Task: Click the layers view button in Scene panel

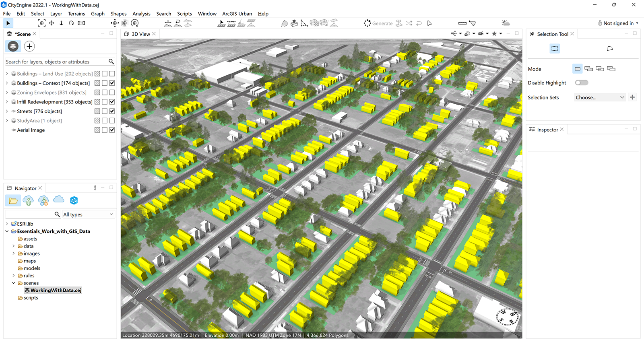Action: (x=13, y=46)
